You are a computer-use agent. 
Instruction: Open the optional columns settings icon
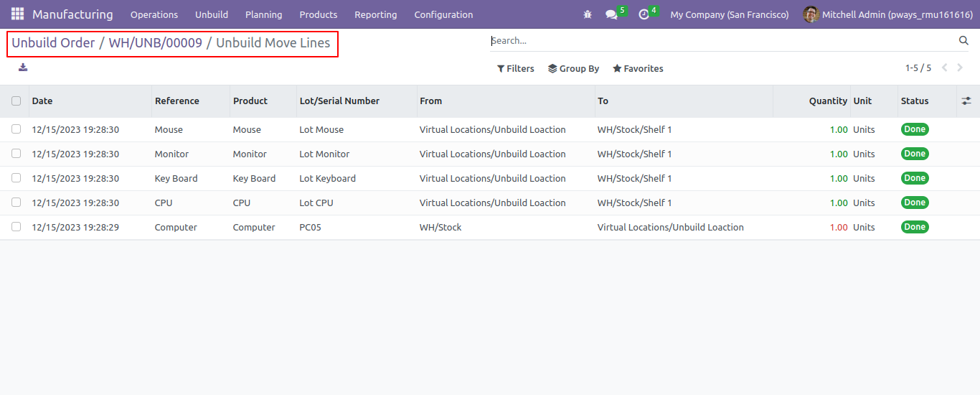point(966,101)
